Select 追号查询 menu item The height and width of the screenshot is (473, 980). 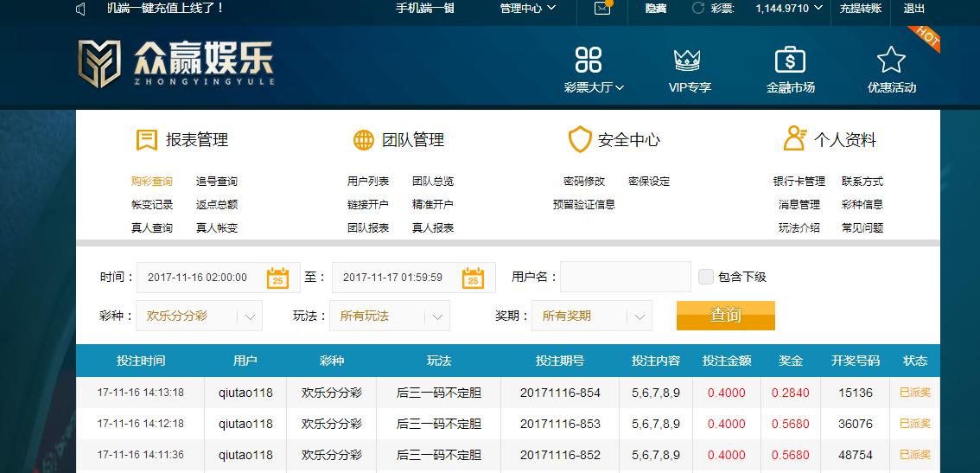click(217, 182)
